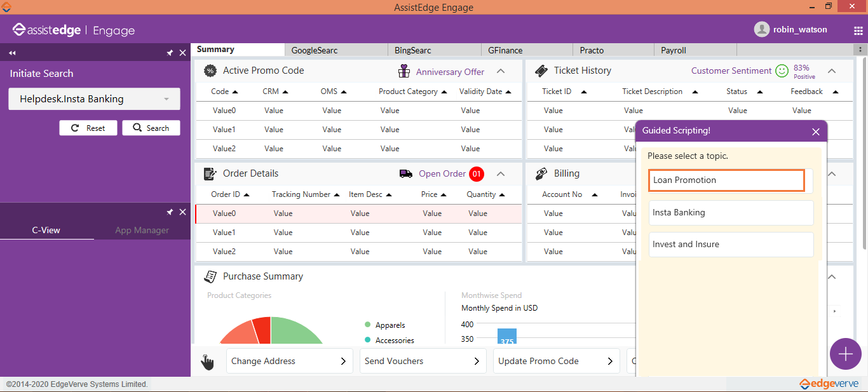This screenshot has height=392, width=868.
Task: Close the C-View panel
Action: [x=182, y=212]
